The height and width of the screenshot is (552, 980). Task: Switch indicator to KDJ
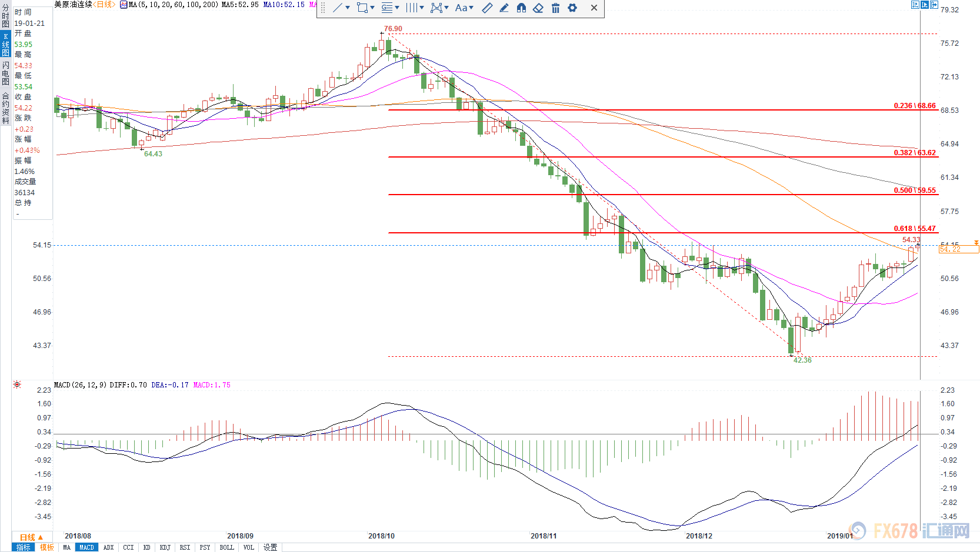[165, 547]
